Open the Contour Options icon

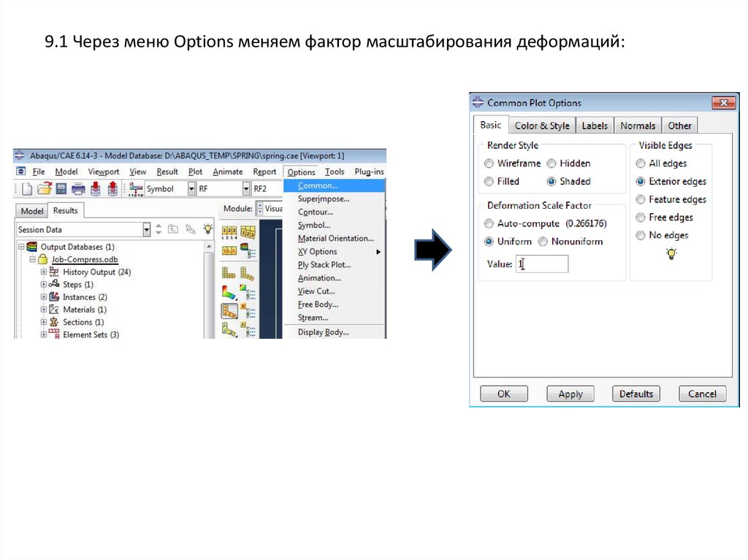(x=248, y=292)
